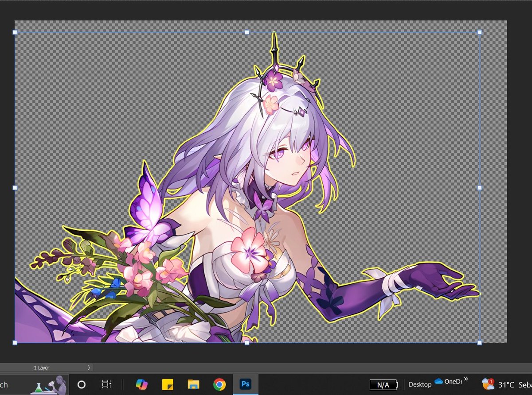Open the status bar arrow beside 1 Layer
Screen dimensions: 532x395
[x=89, y=368]
